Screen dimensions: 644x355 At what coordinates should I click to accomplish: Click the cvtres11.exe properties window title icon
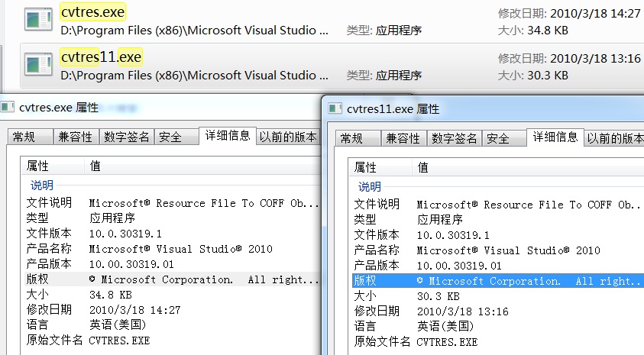point(335,109)
